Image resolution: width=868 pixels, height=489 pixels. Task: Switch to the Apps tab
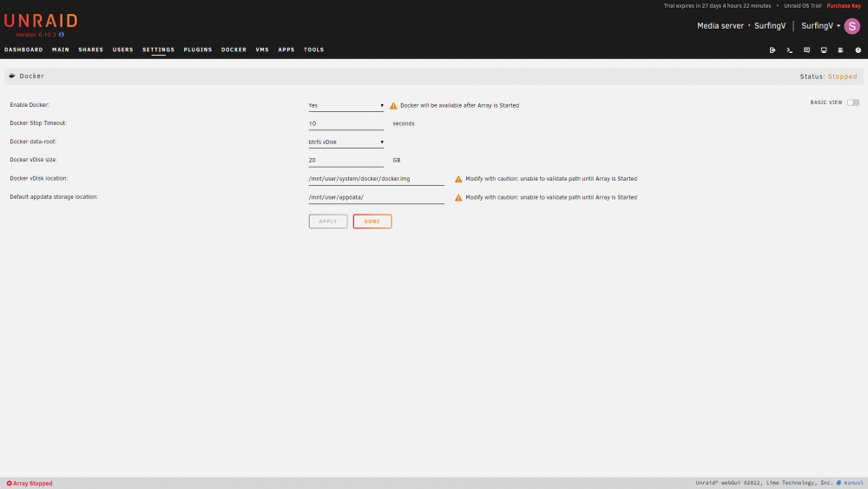tap(286, 50)
